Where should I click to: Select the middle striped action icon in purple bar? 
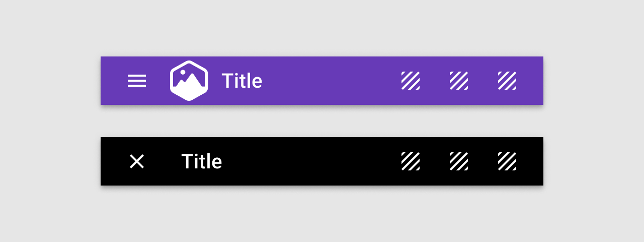pyautogui.click(x=459, y=81)
